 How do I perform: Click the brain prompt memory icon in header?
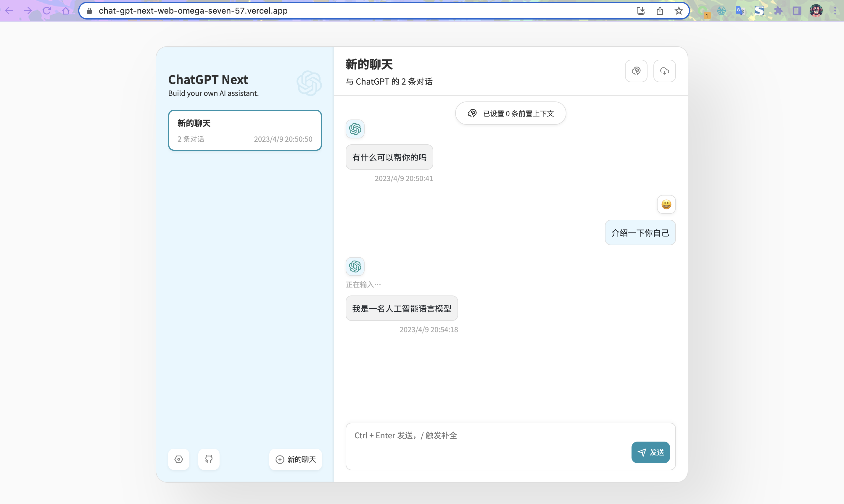coord(636,71)
